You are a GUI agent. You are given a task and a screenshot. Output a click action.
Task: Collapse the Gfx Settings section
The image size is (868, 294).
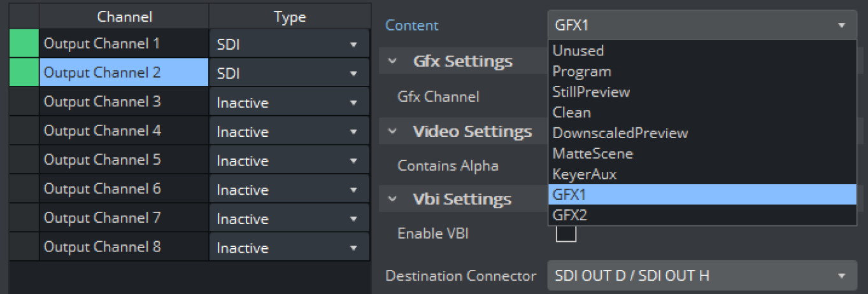coord(393,62)
